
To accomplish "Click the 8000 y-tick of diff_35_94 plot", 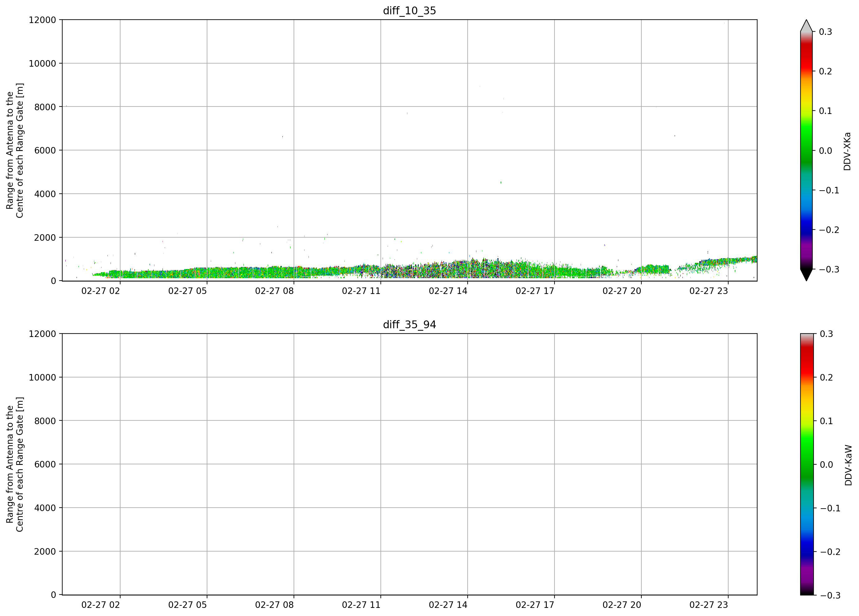I will pos(45,421).
